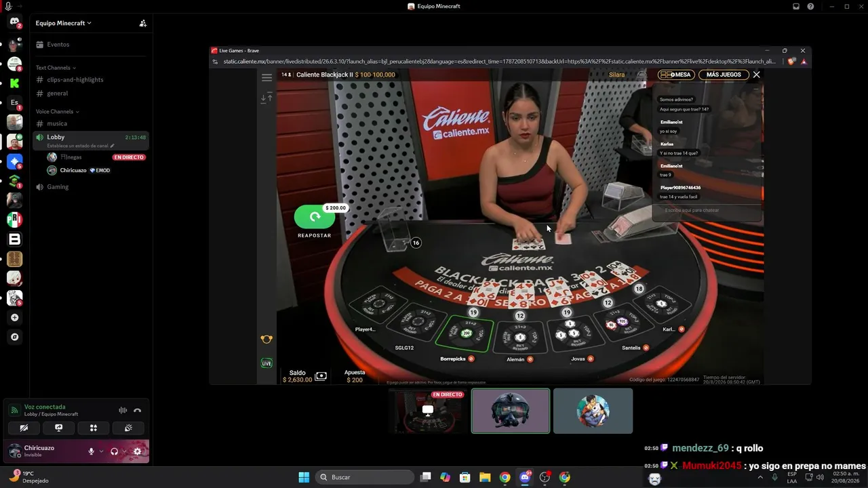Open Discord user settings gear

pyautogui.click(x=138, y=451)
